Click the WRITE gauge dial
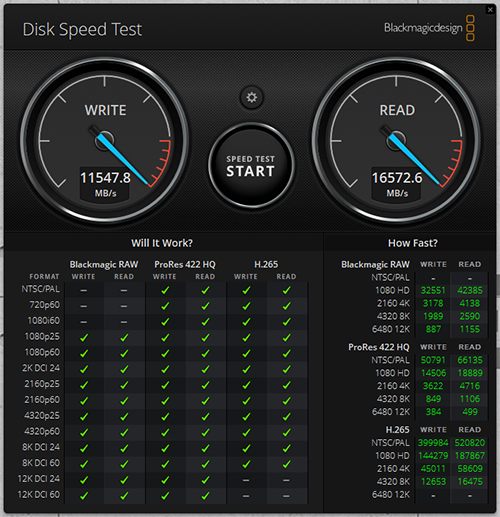Image resolution: width=500 pixels, height=517 pixels. (105, 141)
